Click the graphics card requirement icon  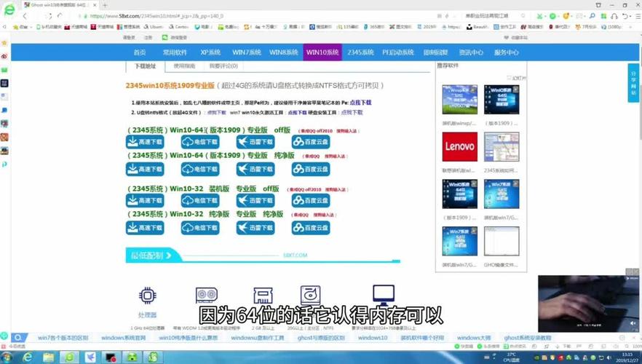tap(207, 295)
